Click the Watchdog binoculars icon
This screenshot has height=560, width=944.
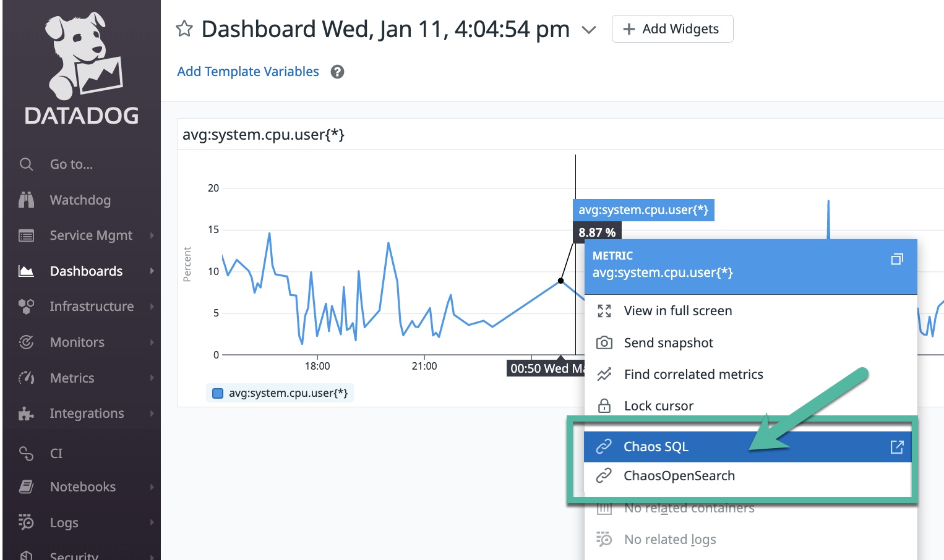pos(26,200)
